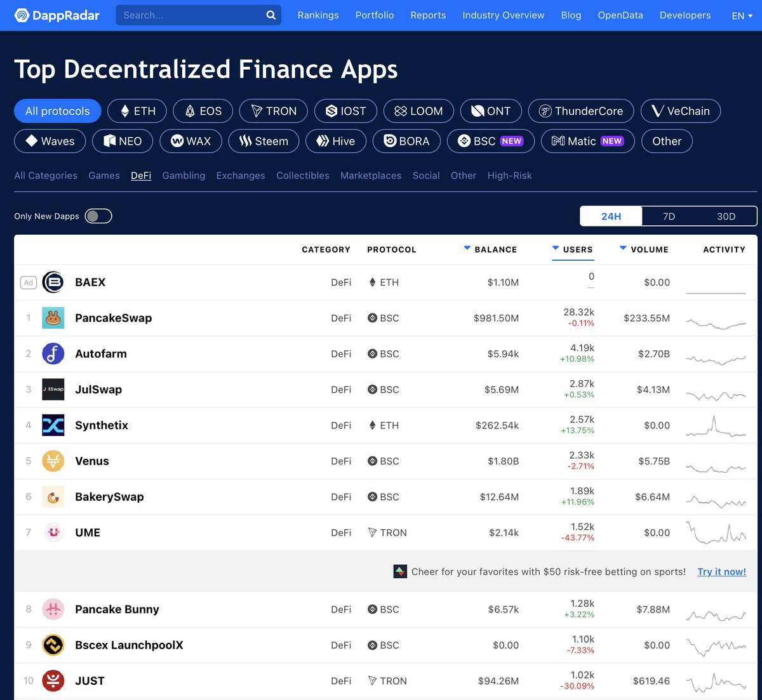Sort table by Volume column
This screenshot has width=762, height=700.
click(x=644, y=249)
